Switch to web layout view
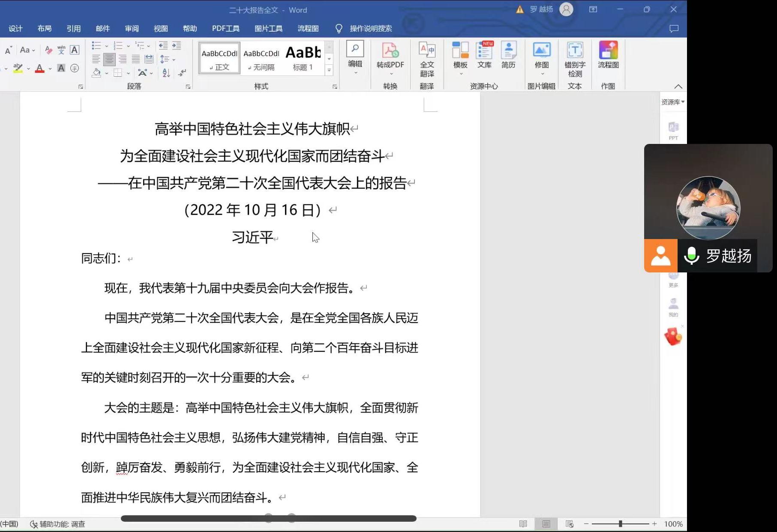 click(x=569, y=524)
